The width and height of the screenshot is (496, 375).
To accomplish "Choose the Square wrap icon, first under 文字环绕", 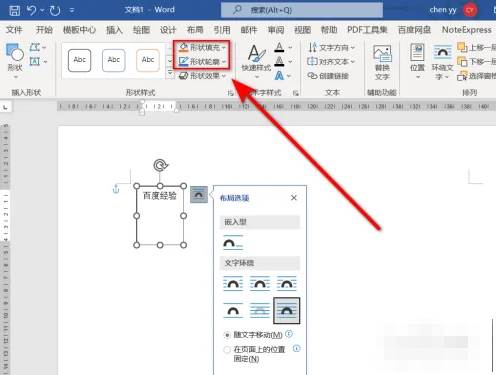I will 233,283.
